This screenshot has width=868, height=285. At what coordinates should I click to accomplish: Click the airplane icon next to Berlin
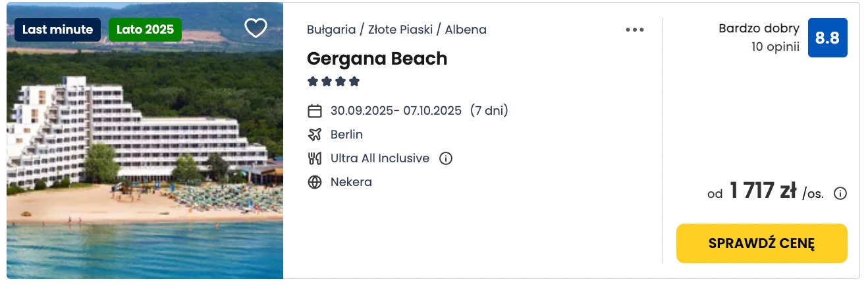coord(315,135)
